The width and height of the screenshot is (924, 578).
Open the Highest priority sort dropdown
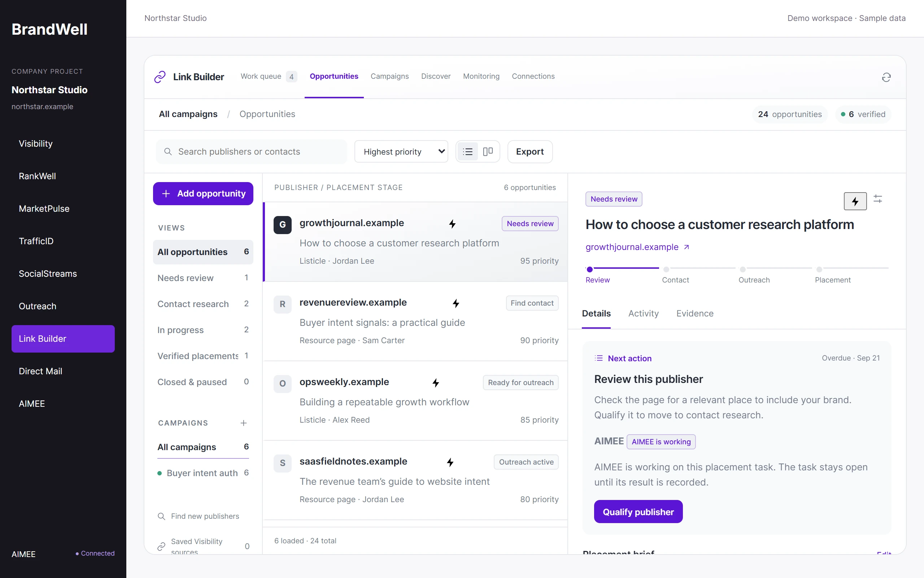[x=401, y=152]
